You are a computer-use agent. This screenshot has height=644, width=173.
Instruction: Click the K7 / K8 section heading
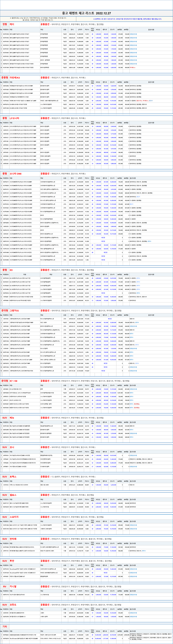coord(13,381)
